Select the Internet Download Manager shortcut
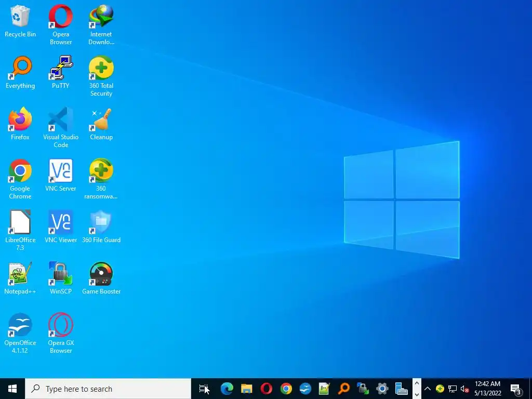Screen dimensions: 532x399 pyautogui.click(x=101, y=24)
